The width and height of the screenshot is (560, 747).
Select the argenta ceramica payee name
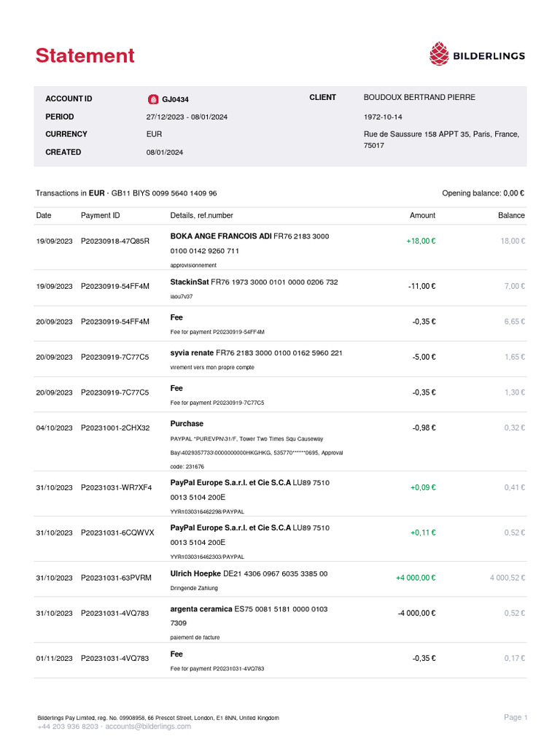point(207,609)
